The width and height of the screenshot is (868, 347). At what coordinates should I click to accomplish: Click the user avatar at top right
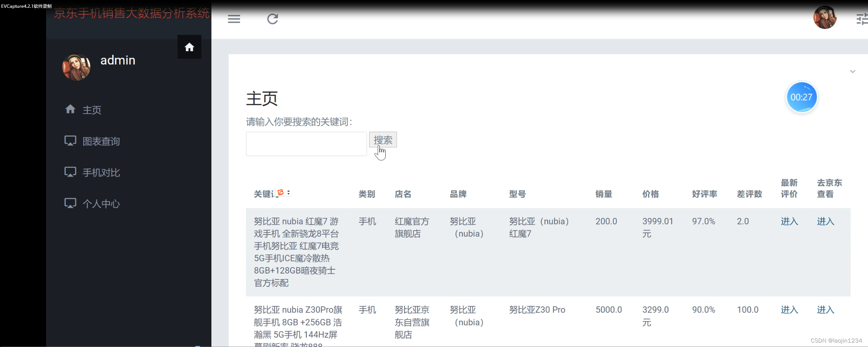tap(825, 17)
